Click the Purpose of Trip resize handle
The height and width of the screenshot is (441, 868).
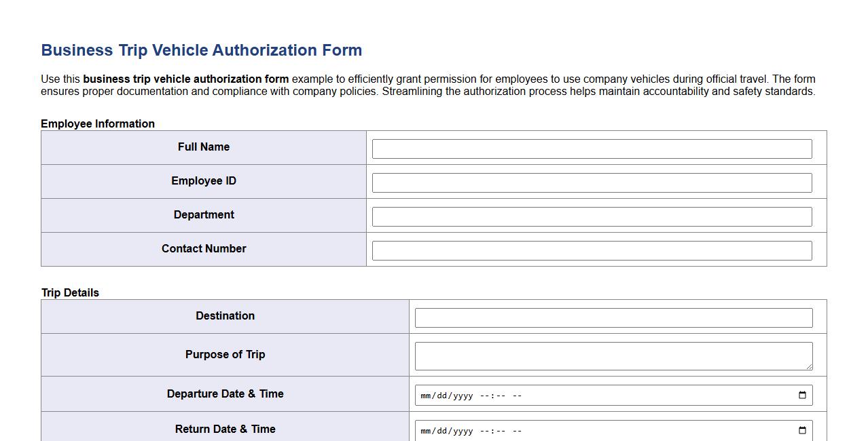(810, 368)
